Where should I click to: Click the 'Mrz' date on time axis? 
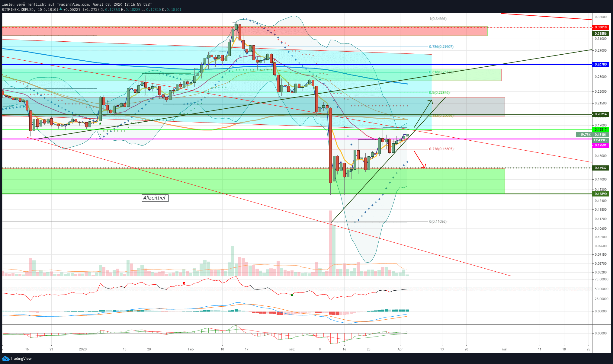[x=292, y=349]
